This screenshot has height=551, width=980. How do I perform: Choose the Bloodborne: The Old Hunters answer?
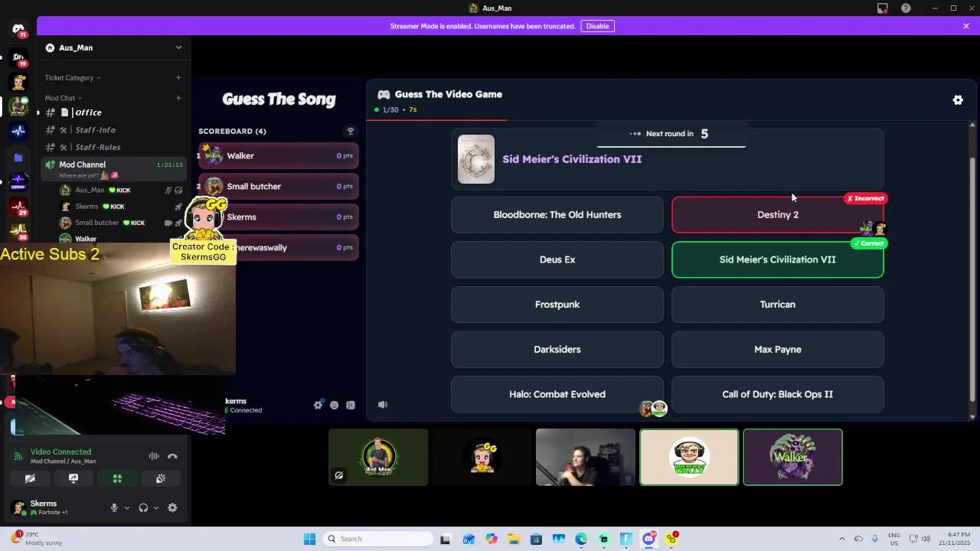point(557,215)
